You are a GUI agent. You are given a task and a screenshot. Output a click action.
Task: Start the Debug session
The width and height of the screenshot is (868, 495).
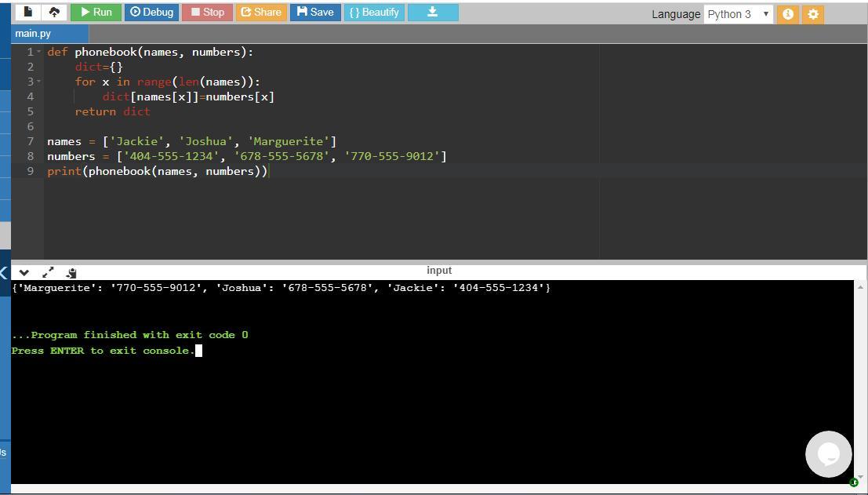click(x=151, y=13)
